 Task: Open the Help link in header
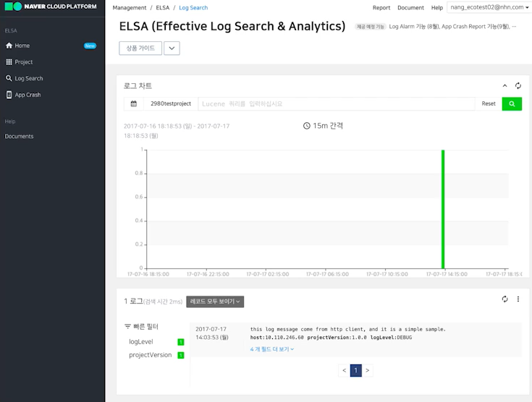click(437, 7)
